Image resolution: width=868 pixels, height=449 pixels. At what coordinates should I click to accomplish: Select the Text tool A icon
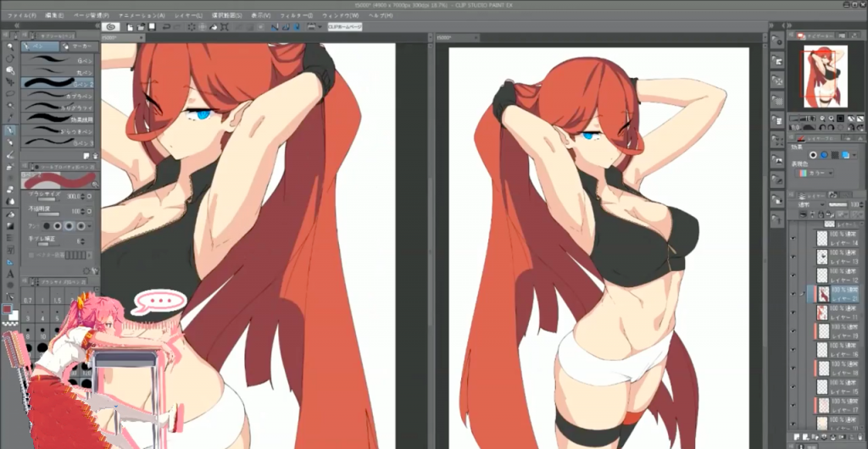pyautogui.click(x=10, y=274)
